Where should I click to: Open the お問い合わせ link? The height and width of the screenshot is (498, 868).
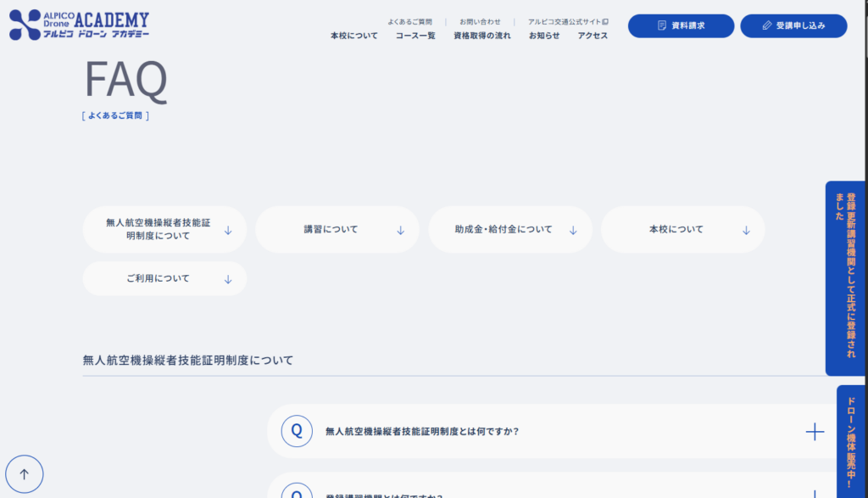480,21
